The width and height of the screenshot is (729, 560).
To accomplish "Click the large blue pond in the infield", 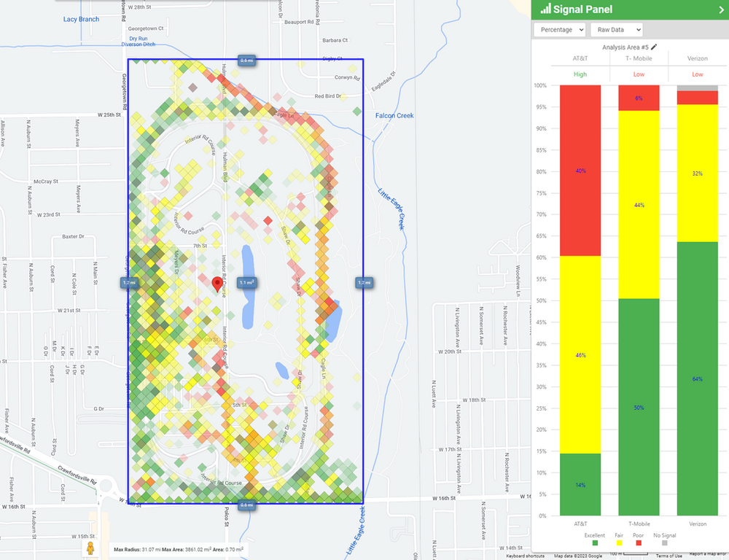I will pos(248,287).
